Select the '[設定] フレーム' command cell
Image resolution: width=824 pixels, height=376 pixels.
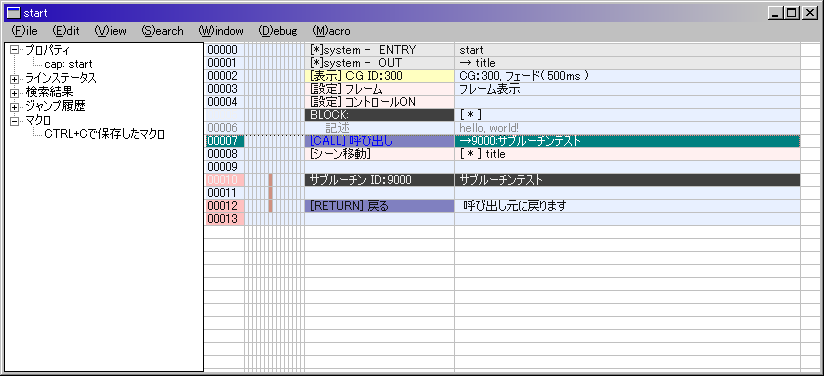[x=379, y=89]
